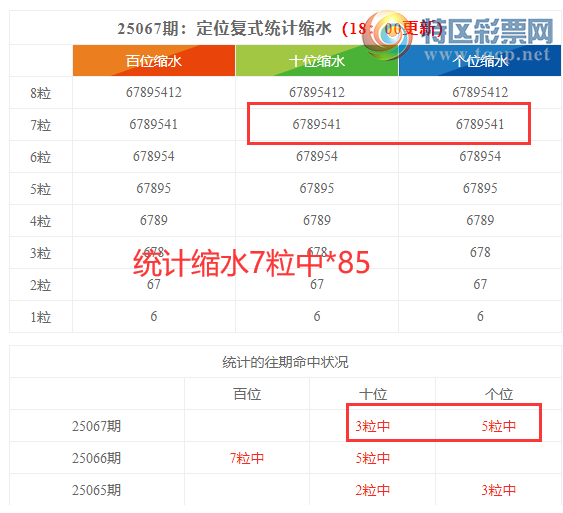The image size is (563, 513).
Task: Click the www.tqcp.net watermark link
Action: pos(487,54)
